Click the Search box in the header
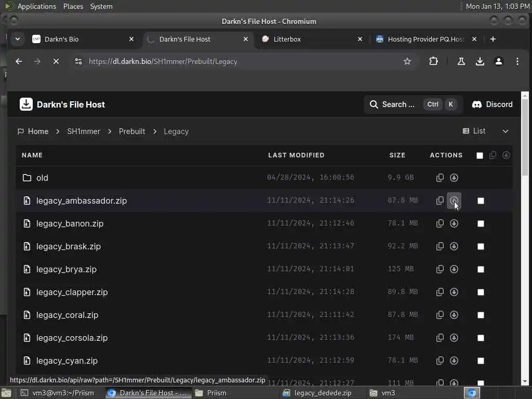Image resolution: width=532 pixels, height=399 pixels. pos(414,104)
